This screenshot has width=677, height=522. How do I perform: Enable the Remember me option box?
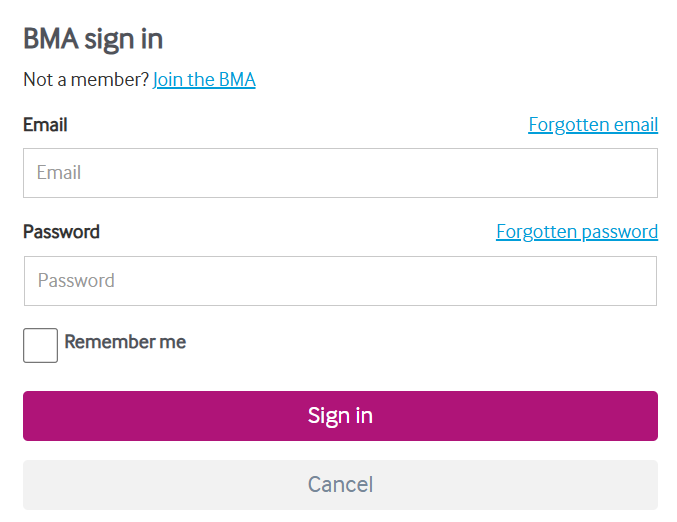40,345
